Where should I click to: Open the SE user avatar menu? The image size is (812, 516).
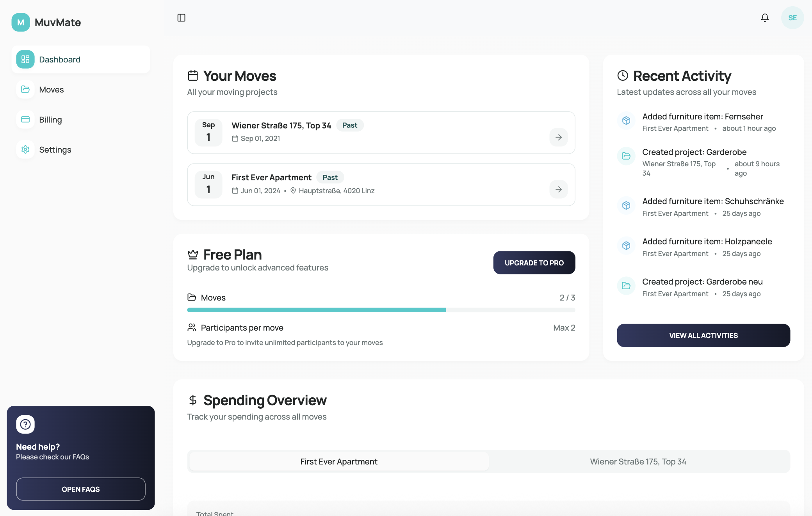coord(792,18)
